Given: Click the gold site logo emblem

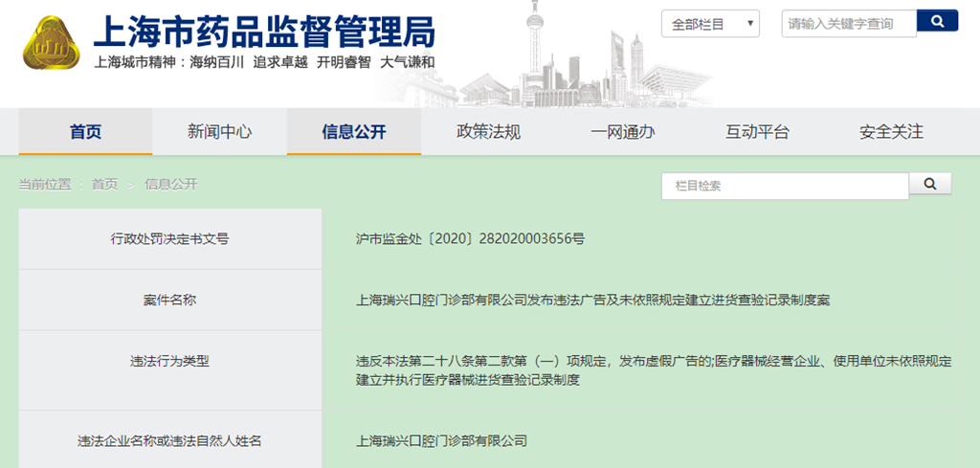Looking at the screenshot, I should click(52, 42).
